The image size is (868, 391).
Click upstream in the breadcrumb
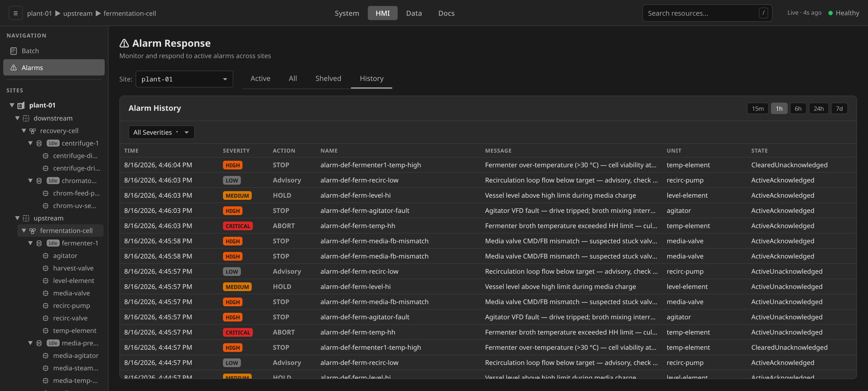coord(78,14)
